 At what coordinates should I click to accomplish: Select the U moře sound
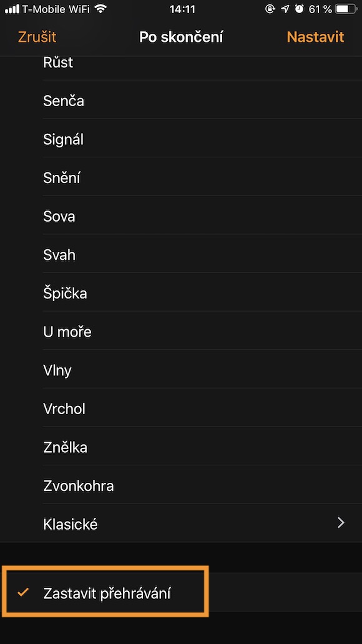[181, 331]
